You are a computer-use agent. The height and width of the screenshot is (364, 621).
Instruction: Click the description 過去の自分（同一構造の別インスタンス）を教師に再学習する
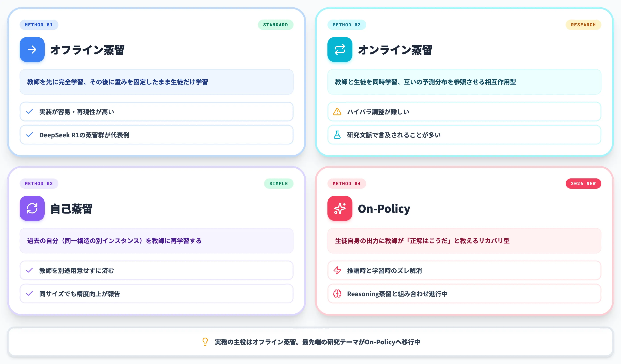pos(114,240)
